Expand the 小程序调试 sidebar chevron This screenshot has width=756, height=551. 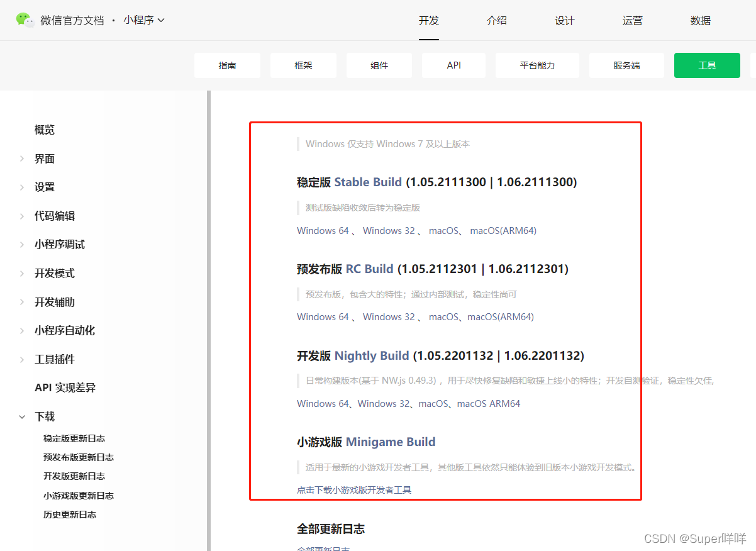[x=21, y=244]
